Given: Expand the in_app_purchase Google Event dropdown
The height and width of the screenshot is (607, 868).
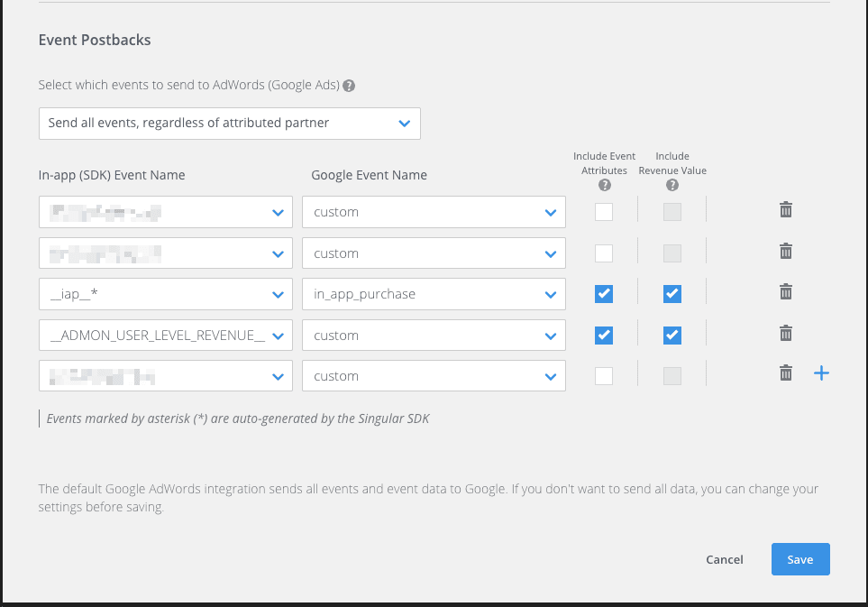Looking at the screenshot, I should (x=434, y=294).
